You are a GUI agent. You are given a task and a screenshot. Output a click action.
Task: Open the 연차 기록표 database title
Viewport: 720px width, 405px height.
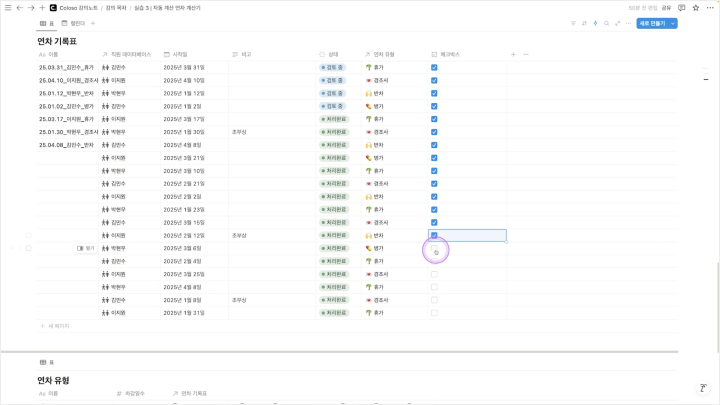click(57, 41)
